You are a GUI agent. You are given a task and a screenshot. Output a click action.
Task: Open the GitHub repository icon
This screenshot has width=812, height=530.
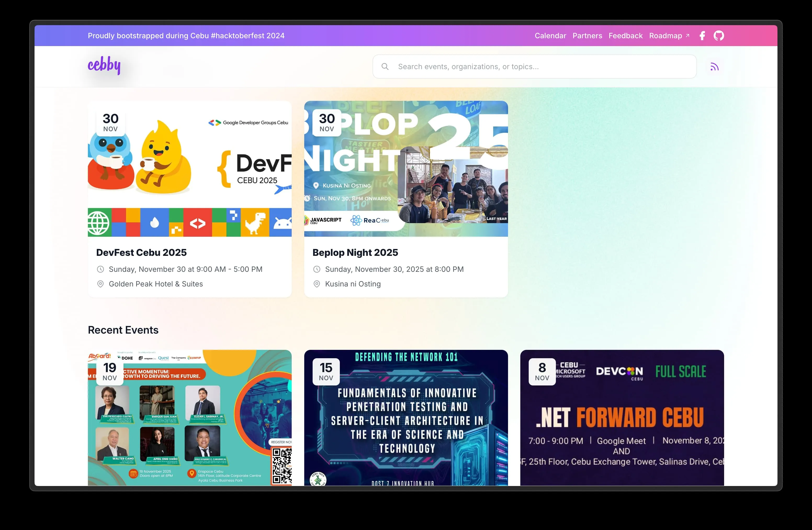pyautogui.click(x=719, y=36)
